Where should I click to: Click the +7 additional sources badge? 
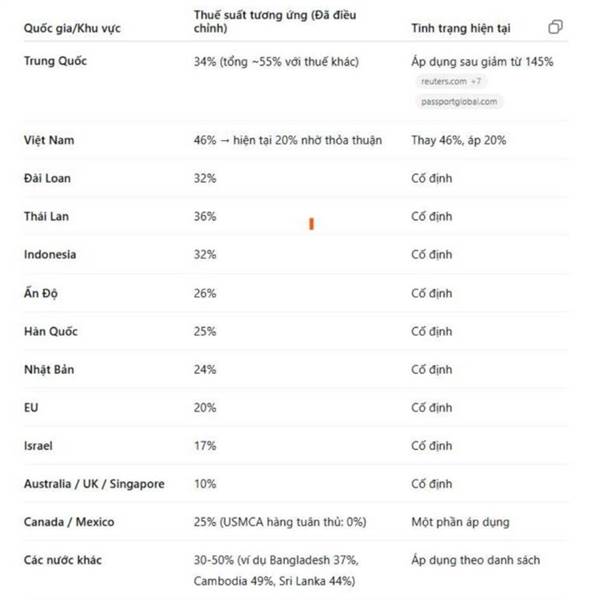(x=476, y=82)
